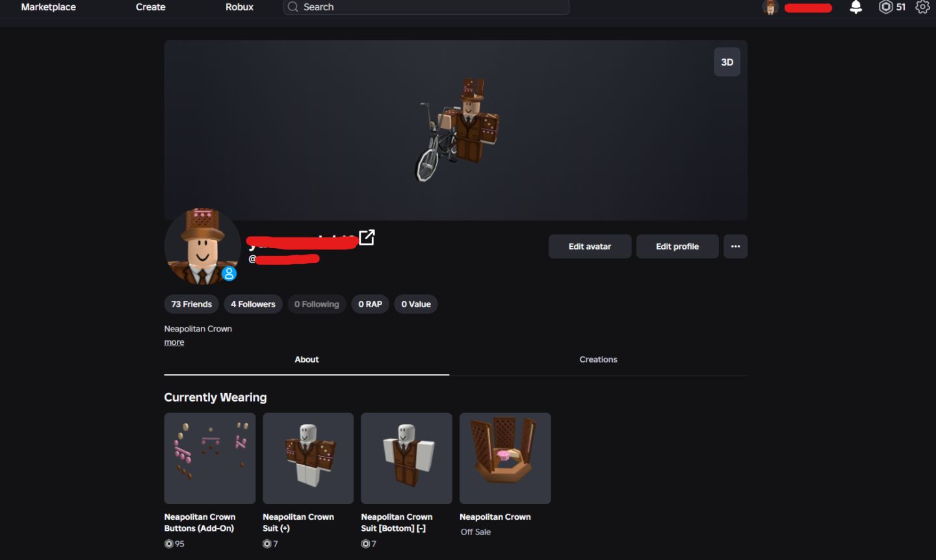Click the 0 RAP pill
Viewport: 936px width, 560px height.
click(x=370, y=304)
